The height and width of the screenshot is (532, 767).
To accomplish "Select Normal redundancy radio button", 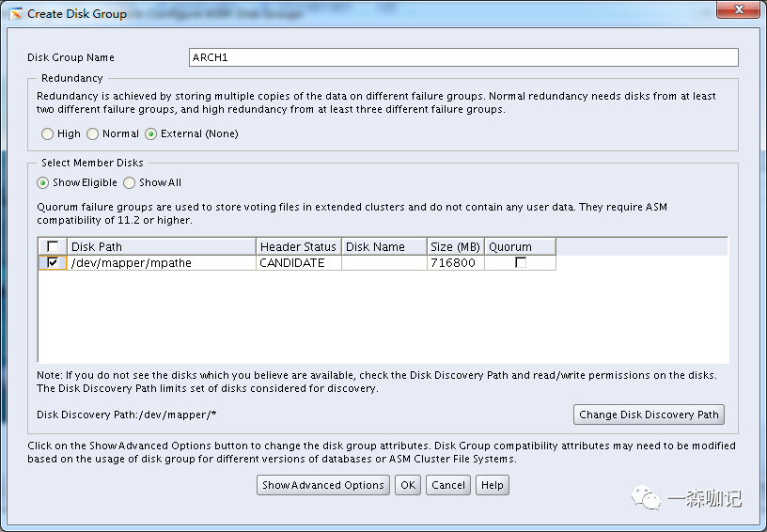I will (x=92, y=134).
